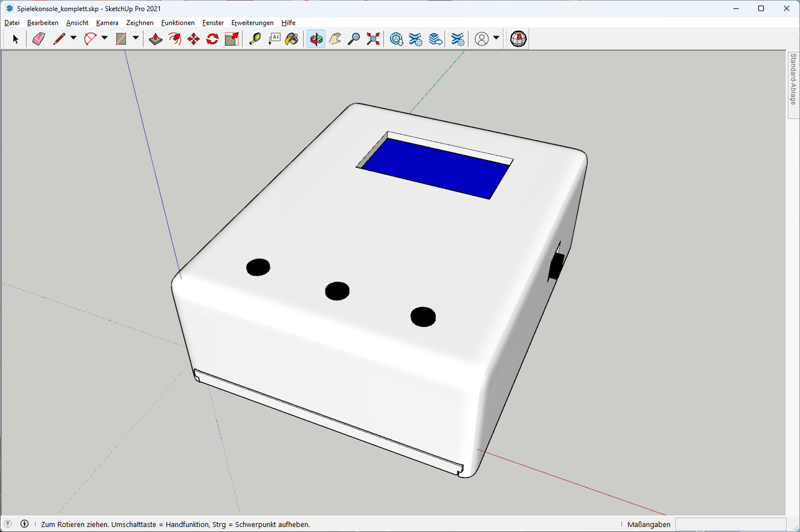Toggle the active Orbit tool
Viewport: 800px width, 532px height.
(x=316, y=39)
